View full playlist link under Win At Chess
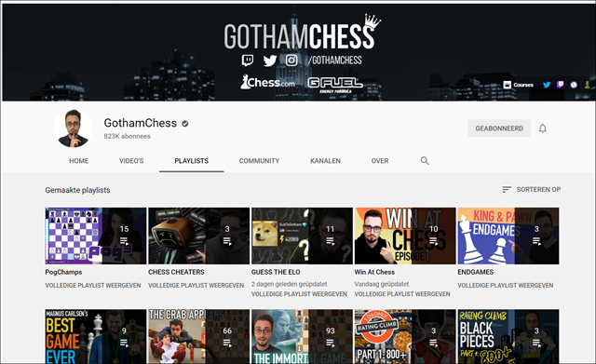 pyautogui.click(x=402, y=294)
